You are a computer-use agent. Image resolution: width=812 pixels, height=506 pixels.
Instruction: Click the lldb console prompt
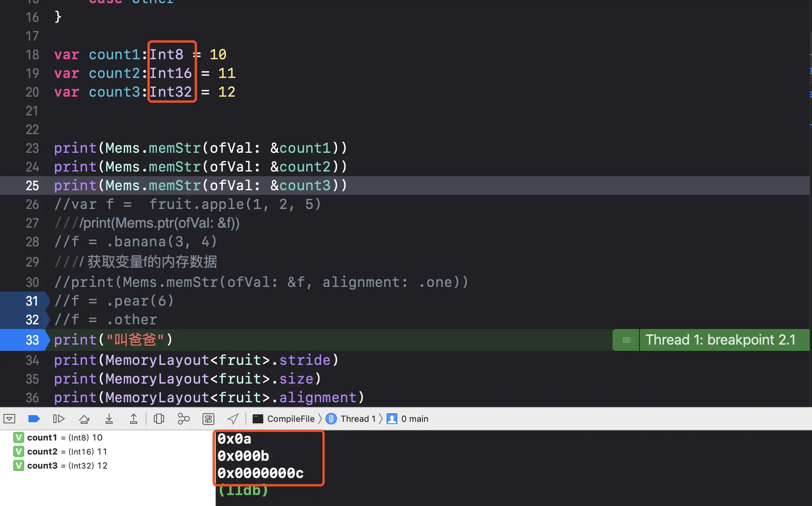click(243, 491)
